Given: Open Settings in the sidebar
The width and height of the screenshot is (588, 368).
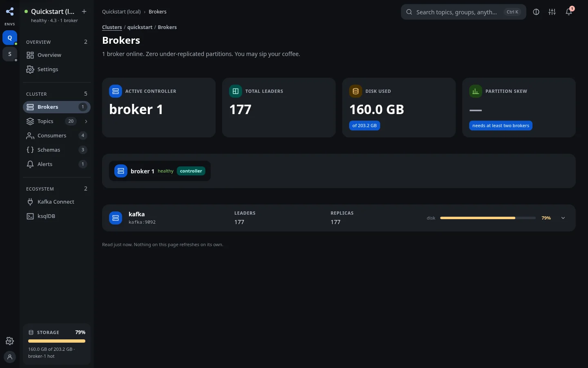Looking at the screenshot, I should pos(57,69).
